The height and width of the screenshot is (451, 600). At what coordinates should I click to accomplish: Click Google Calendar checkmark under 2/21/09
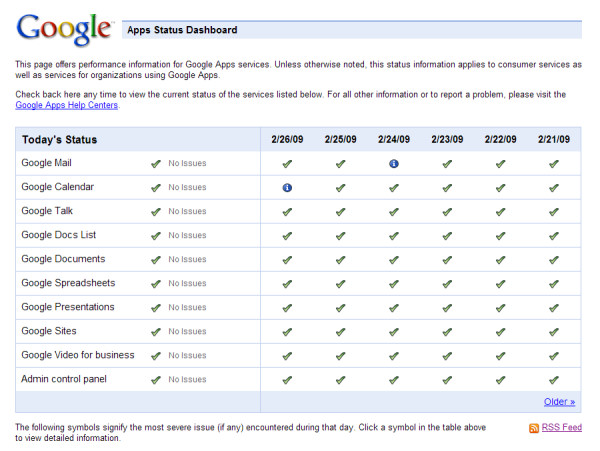[x=554, y=188]
